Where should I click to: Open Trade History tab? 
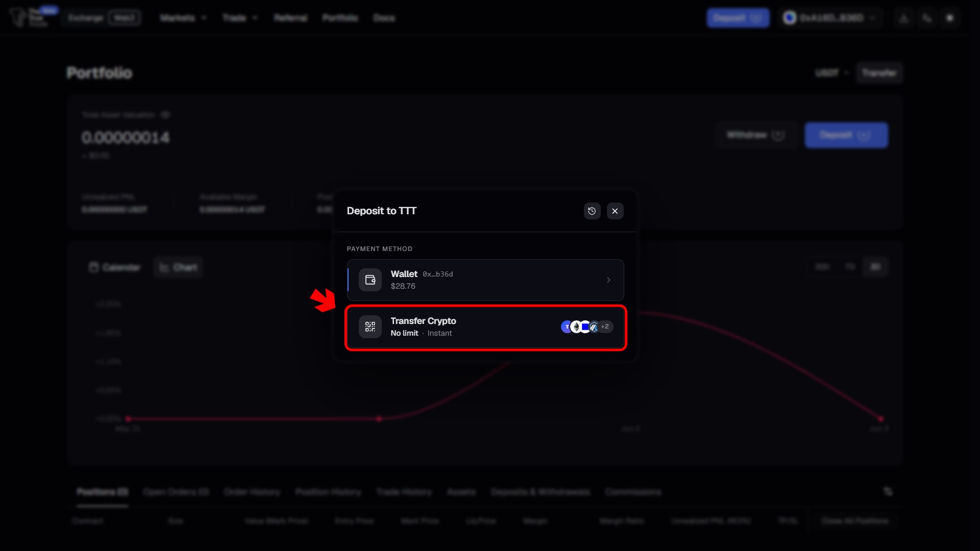coord(404,492)
